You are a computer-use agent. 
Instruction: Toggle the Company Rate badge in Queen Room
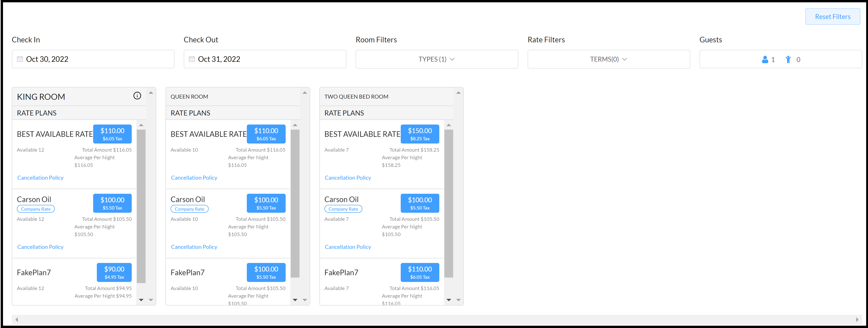(189, 209)
